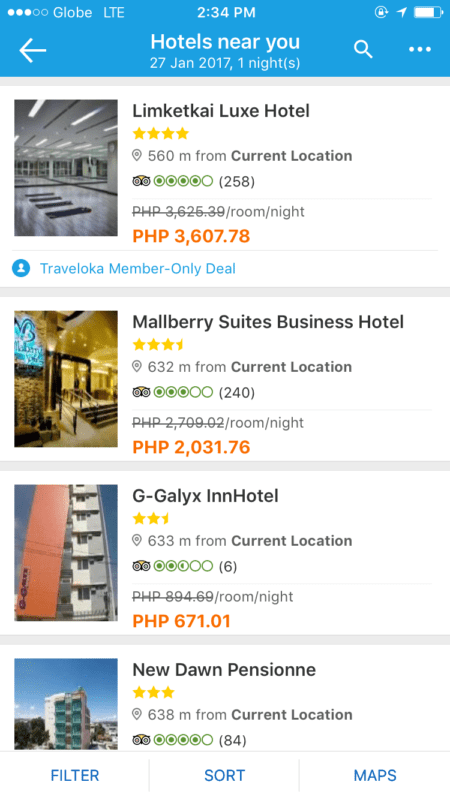Open the three-dot more options menu
This screenshot has width=450, height=800.
[420, 49]
